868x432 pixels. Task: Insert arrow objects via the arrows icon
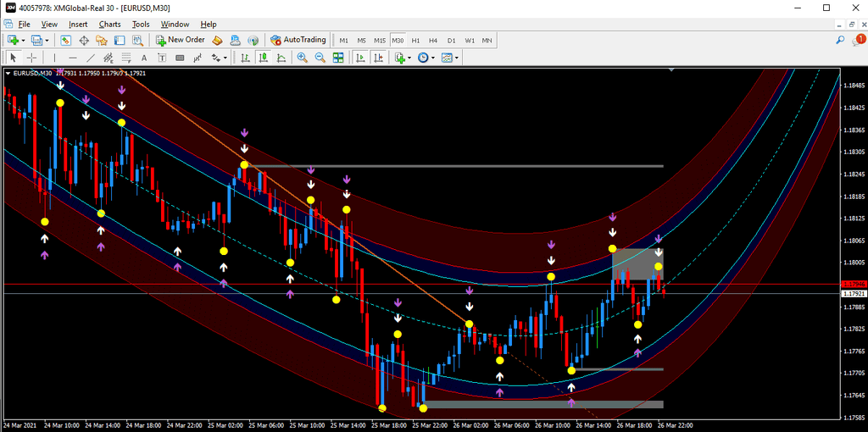(216, 58)
